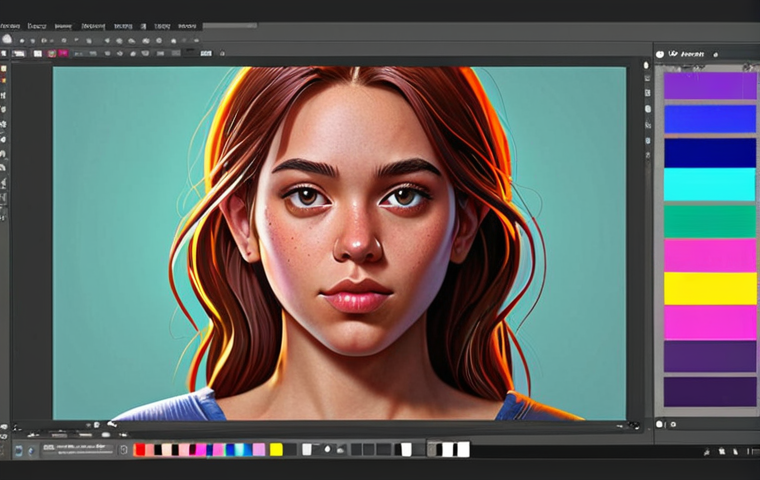Pick the lavender swatch in bottom color strip
This screenshot has height=480, width=760.
[x=259, y=450]
